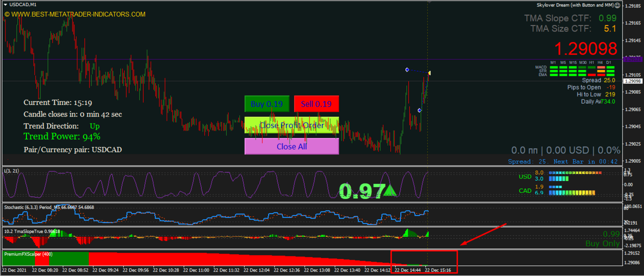The height and width of the screenshot is (276, 644).
Task: Select the yellow trade marker at the latest candle
Action: 429,73
